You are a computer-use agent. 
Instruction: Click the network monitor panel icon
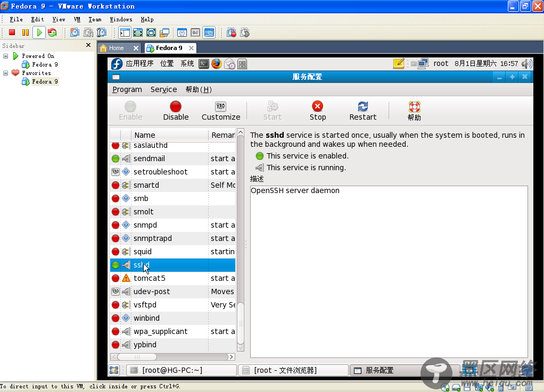(x=423, y=63)
